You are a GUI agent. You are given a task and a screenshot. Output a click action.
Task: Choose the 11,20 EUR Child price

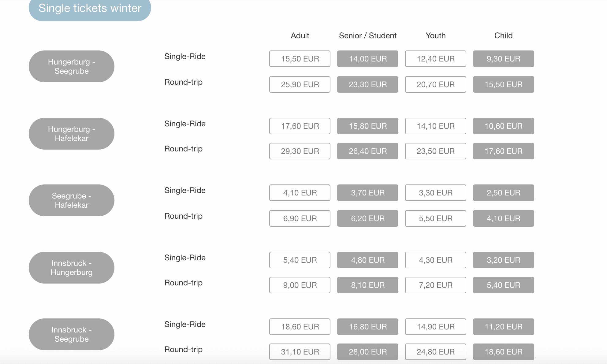[x=504, y=327]
